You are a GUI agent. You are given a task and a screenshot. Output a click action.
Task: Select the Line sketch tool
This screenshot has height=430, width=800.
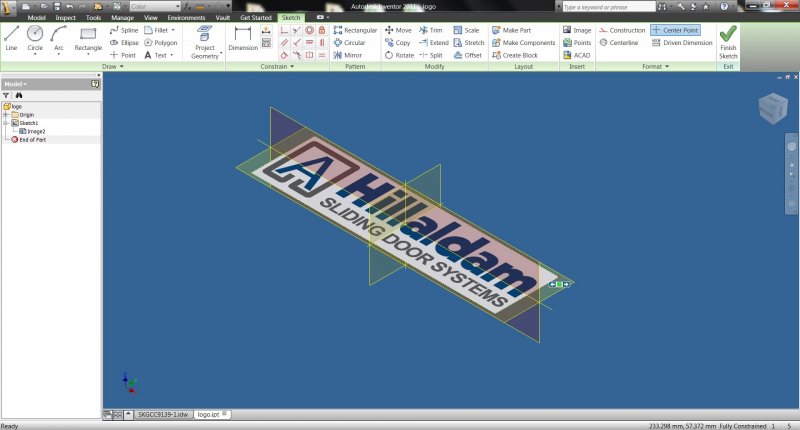click(x=11, y=38)
